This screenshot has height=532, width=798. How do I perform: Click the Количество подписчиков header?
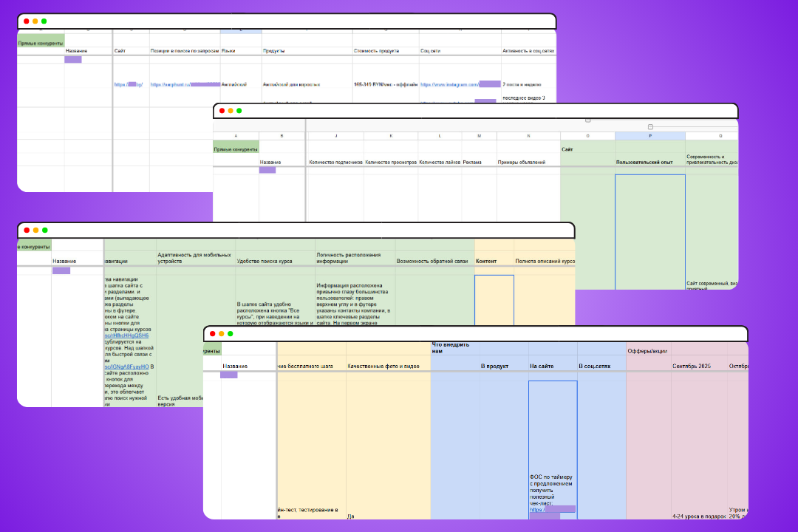(x=336, y=163)
